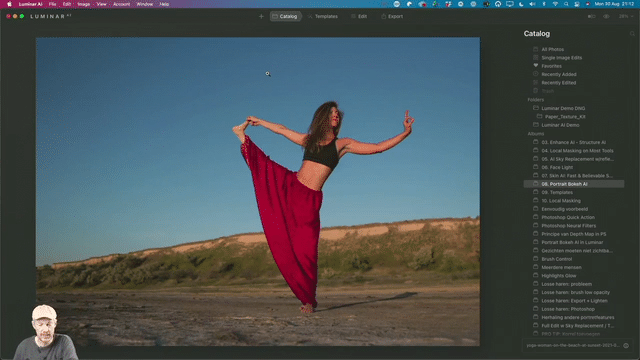
Task: Open Principe van Depth Map in PS album
Action: (x=573, y=234)
